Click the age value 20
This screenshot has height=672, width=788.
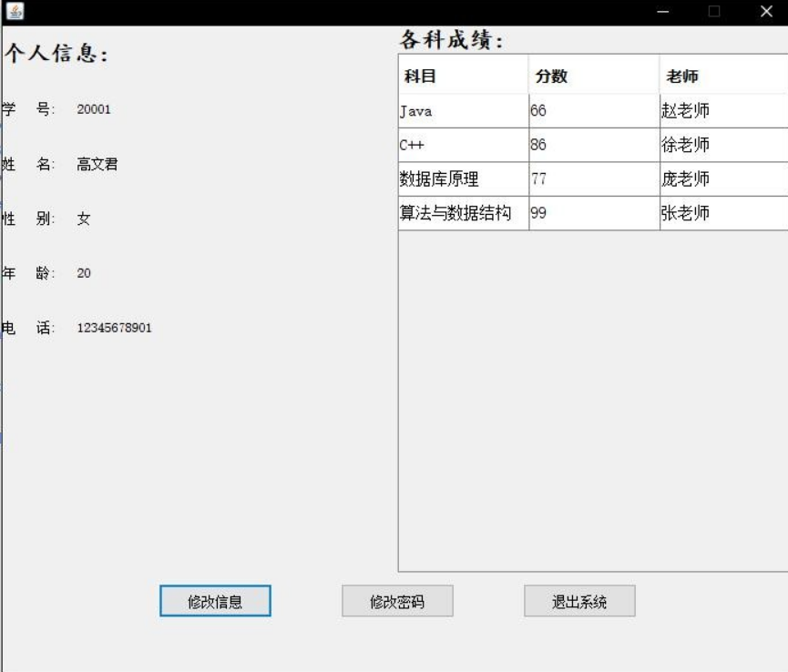(84, 273)
